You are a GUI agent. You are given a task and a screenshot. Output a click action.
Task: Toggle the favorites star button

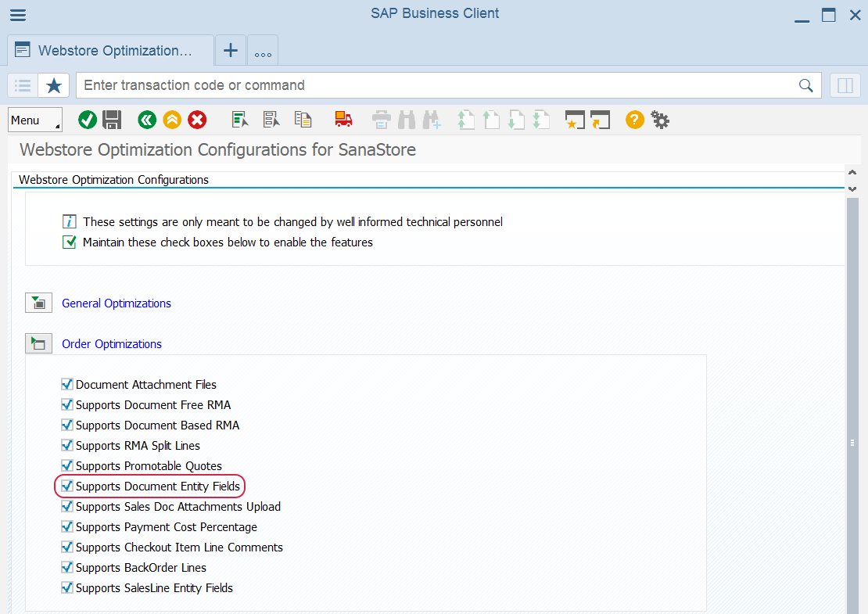pos(54,85)
